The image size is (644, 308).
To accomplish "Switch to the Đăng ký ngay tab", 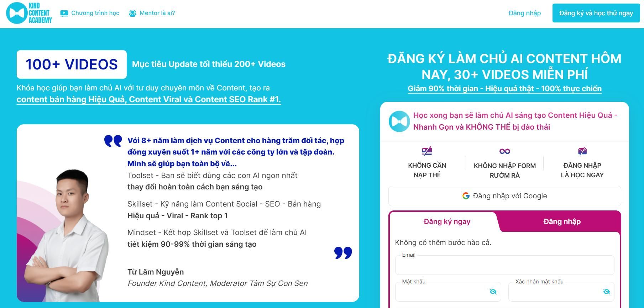I will 447,221.
